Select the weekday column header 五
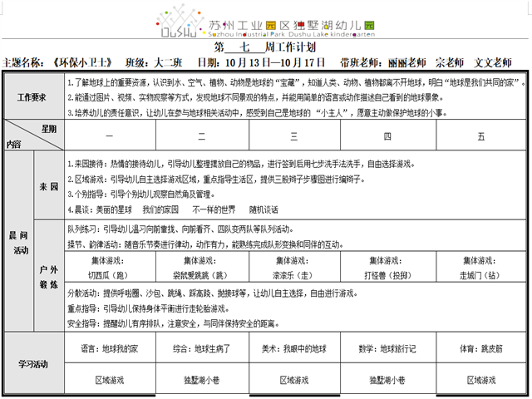532x399 pixels. coord(481,135)
